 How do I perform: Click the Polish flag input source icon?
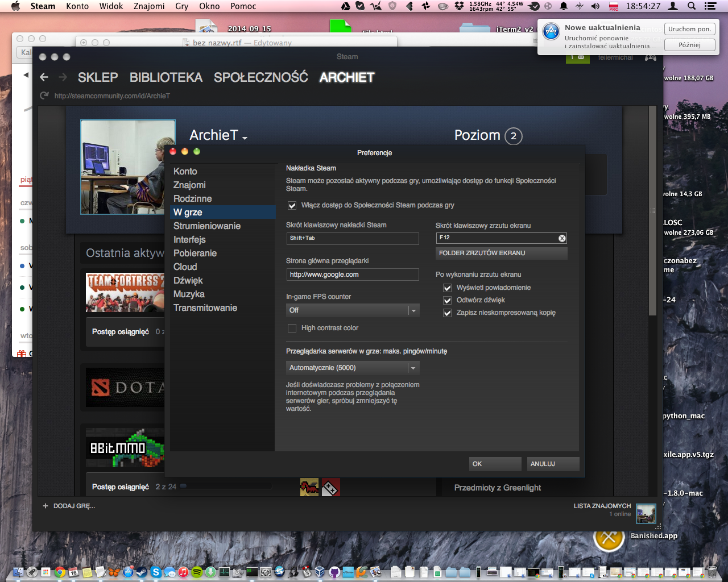click(x=614, y=6)
